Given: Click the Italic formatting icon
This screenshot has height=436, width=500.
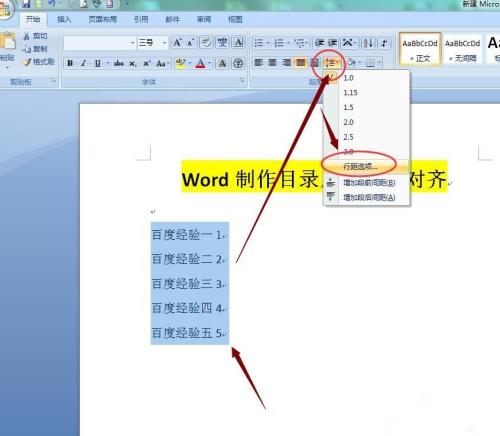Looking at the screenshot, I should [x=84, y=63].
